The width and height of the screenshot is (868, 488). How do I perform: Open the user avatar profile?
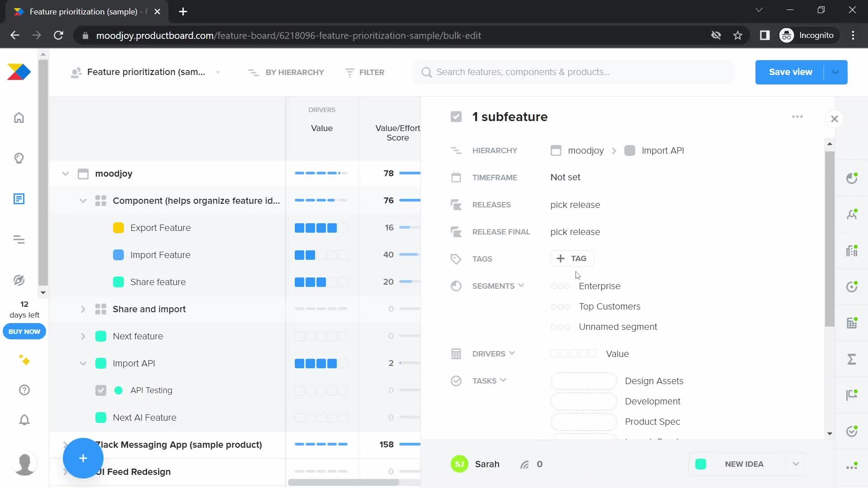click(x=24, y=464)
